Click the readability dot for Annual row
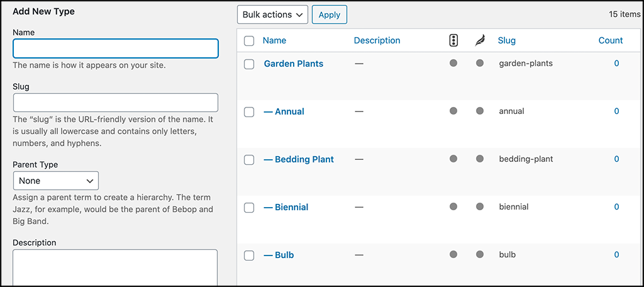 coord(480,111)
